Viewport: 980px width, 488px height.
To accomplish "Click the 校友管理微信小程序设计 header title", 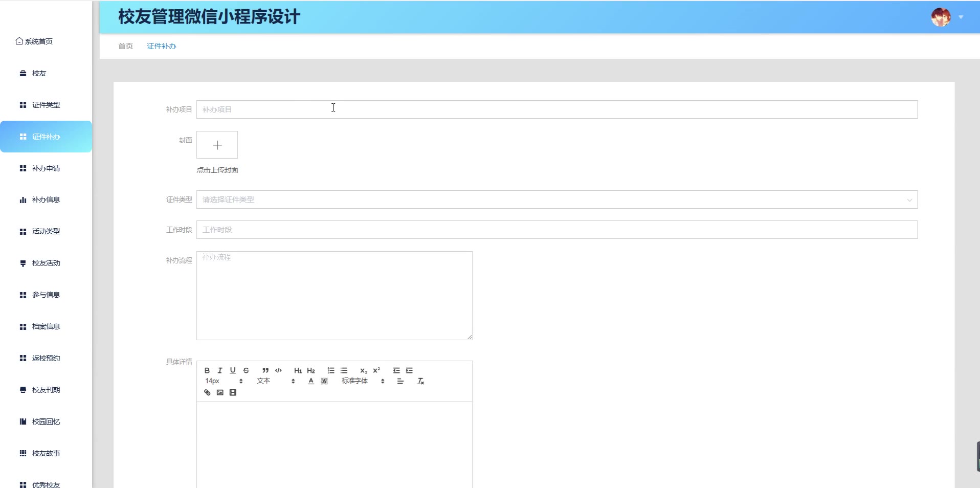I will coord(209,17).
